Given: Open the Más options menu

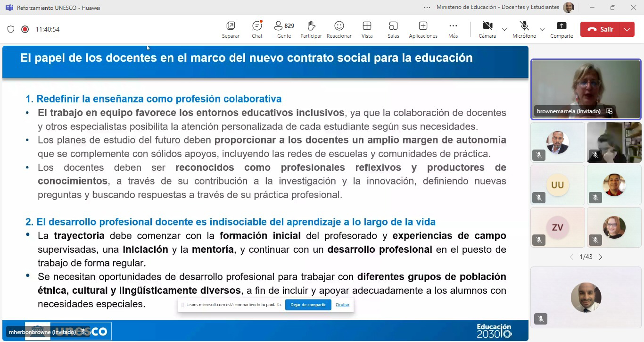Looking at the screenshot, I should [453, 29].
